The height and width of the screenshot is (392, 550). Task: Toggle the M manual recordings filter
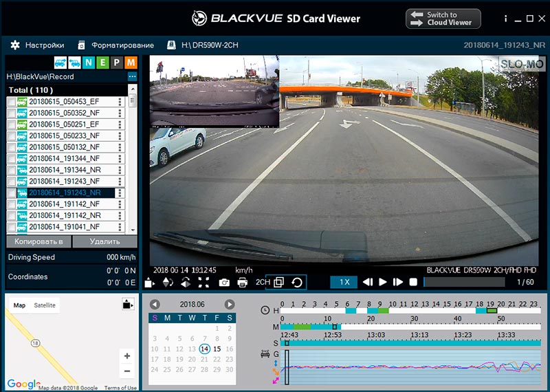click(131, 63)
